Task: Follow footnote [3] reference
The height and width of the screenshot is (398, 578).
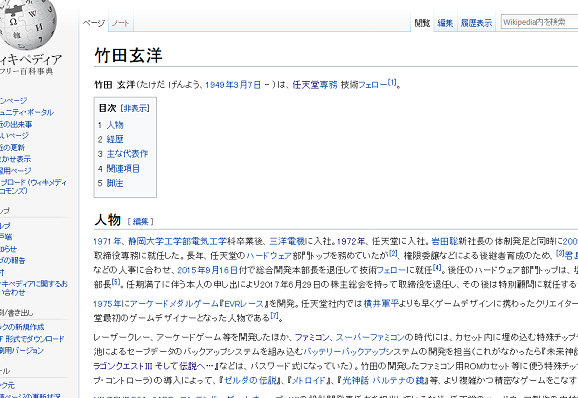Action: pyautogui.click(x=560, y=253)
